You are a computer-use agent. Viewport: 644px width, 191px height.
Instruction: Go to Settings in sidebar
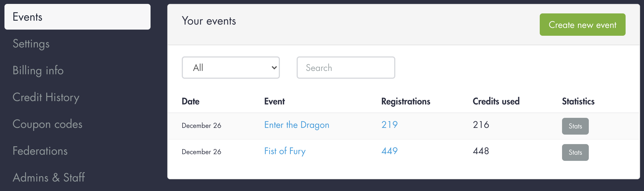click(x=31, y=44)
